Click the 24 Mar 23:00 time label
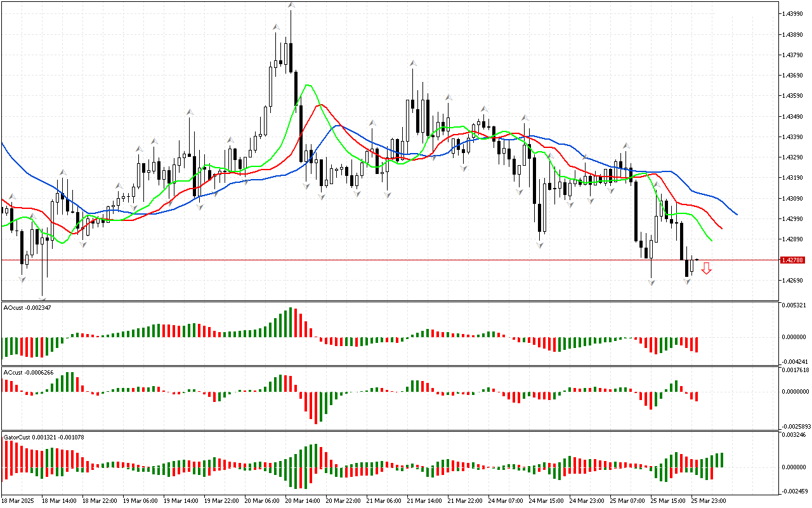This screenshot has width=812, height=508. [x=587, y=501]
